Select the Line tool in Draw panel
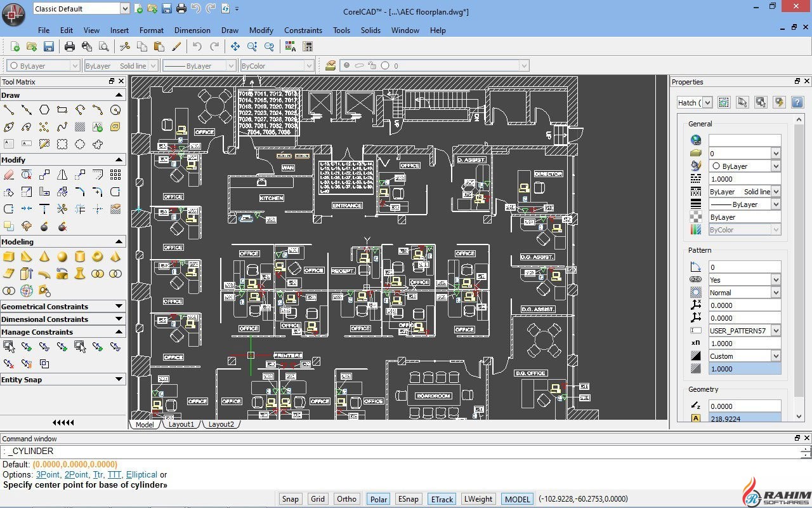The height and width of the screenshot is (508, 812). (x=9, y=110)
